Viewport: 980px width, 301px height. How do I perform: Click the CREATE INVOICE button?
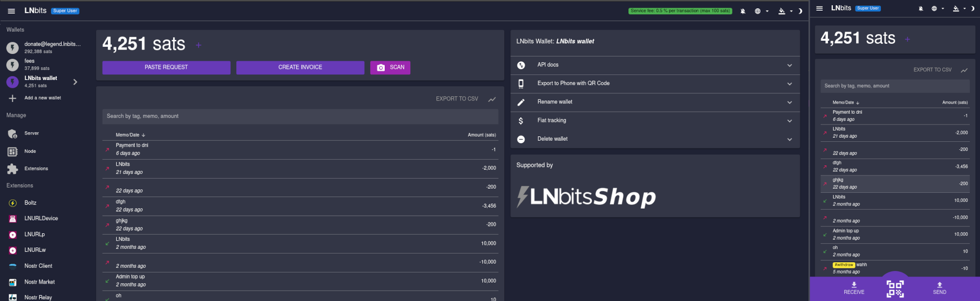[x=300, y=67]
